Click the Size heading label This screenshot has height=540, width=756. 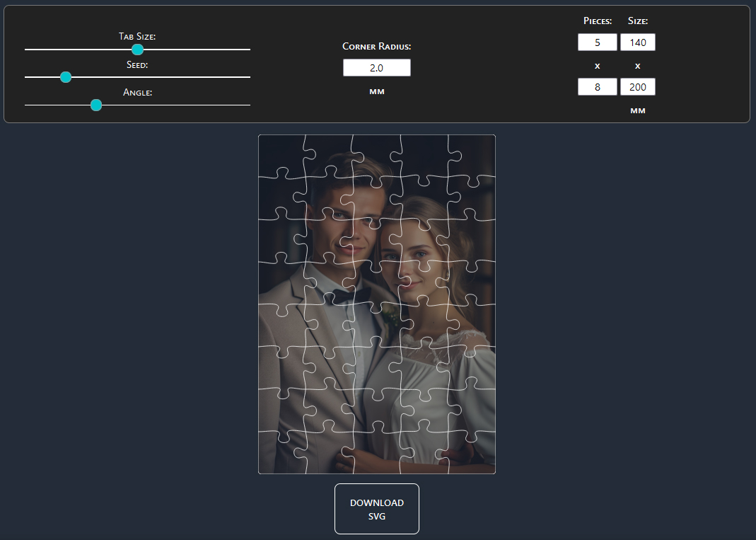point(637,21)
